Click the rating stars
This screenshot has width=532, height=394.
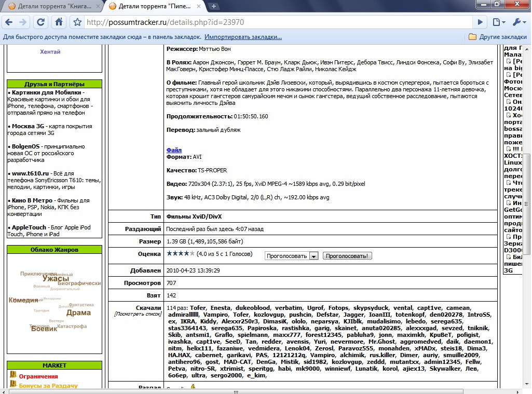pos(181,253)
